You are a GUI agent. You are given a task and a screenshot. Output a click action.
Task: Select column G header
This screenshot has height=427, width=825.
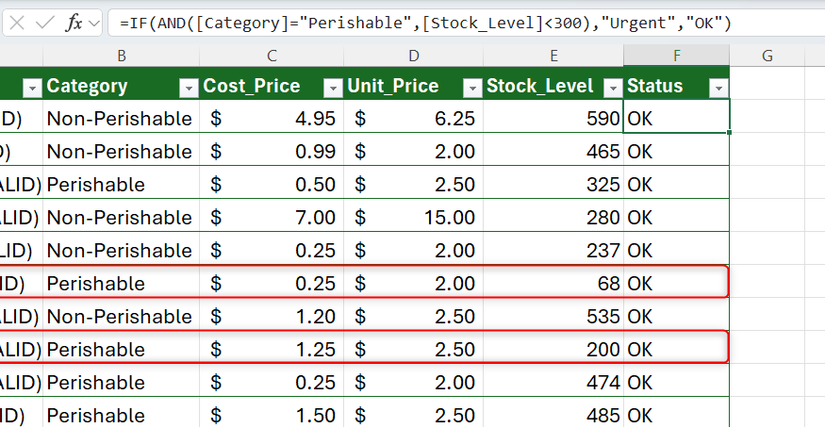767,56
